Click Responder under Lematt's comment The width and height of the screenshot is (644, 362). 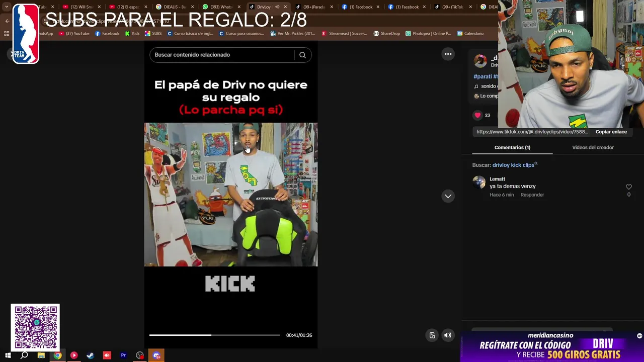[x=532, y=195]
